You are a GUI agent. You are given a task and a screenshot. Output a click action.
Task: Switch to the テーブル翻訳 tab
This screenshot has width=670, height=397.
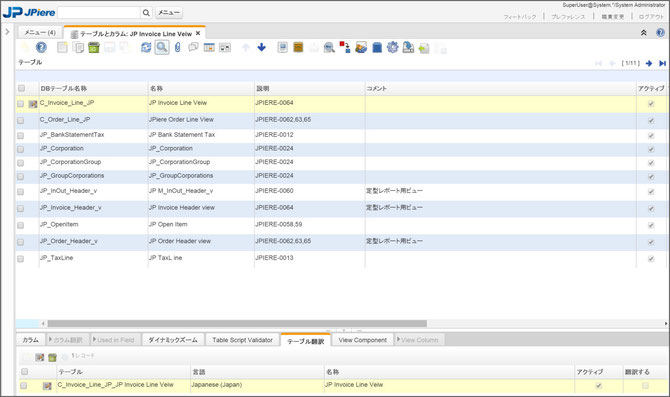[306, 341]
